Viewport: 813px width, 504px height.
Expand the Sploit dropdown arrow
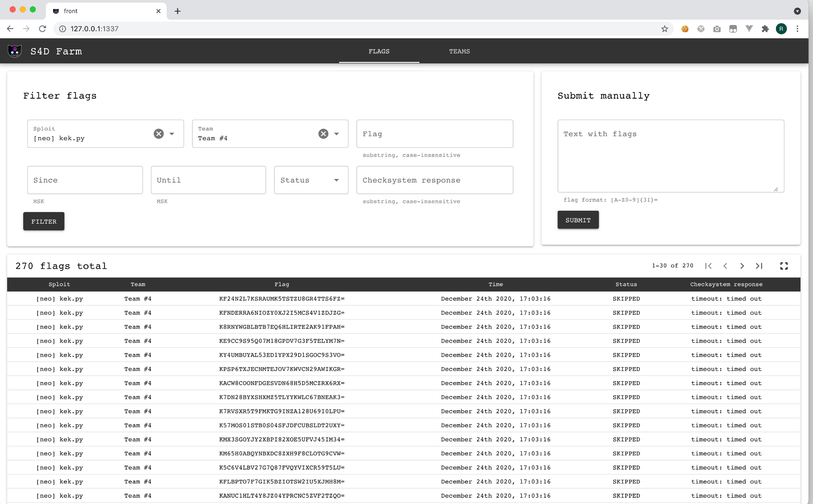tap(172, 134)
